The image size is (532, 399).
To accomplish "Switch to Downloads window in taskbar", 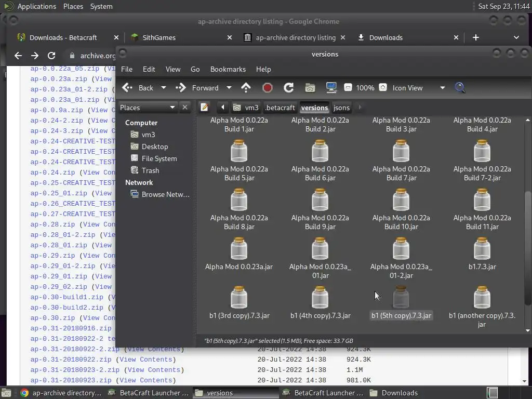I will (394, 393).
